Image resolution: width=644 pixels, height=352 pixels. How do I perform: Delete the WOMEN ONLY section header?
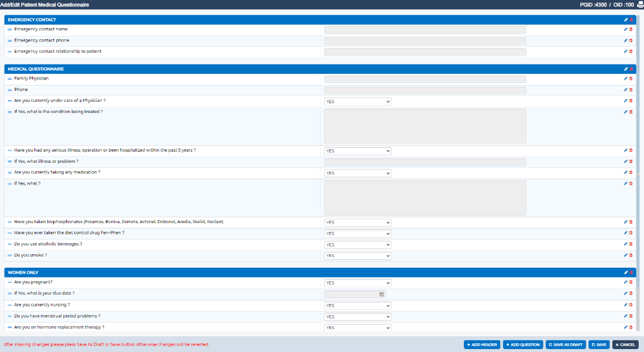pyautogui.click(x=631, y=272)
